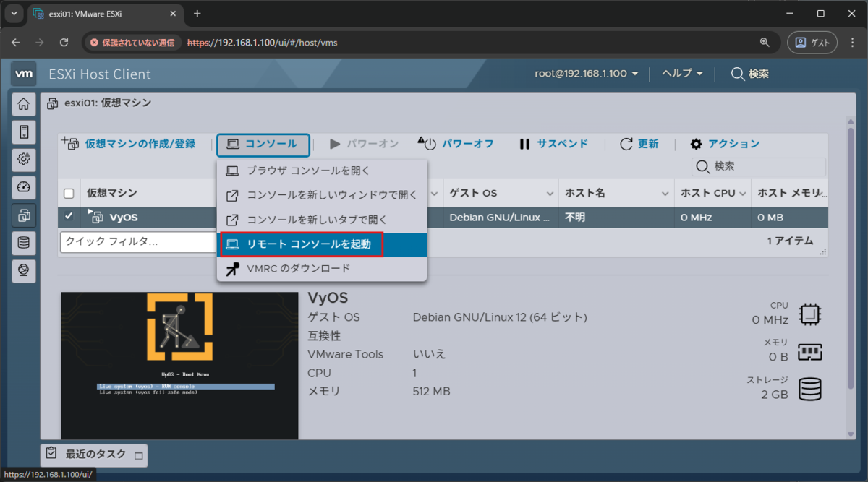Screen dimensions: 868x482
Task: Expand the ホスト CPU column dropdown arrow
Action: point(741,194)
